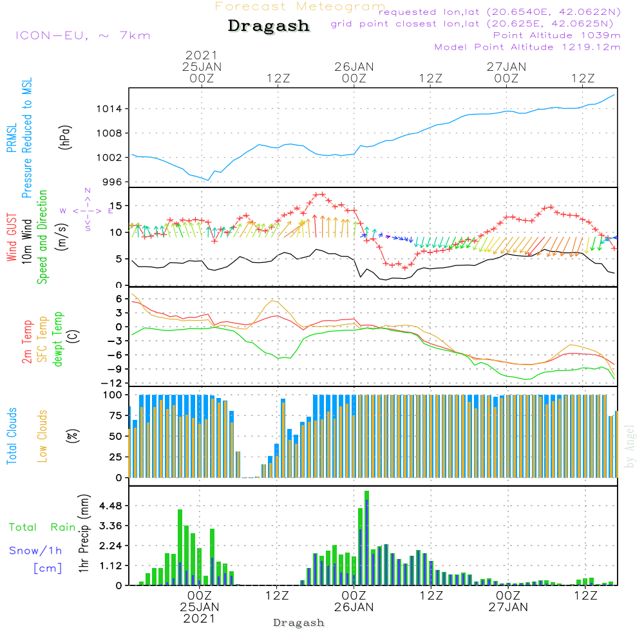This screenshot has height=644, width=644.
Task: Click the 'Forecast Meteogram' heading
Action: pos(300,6)
